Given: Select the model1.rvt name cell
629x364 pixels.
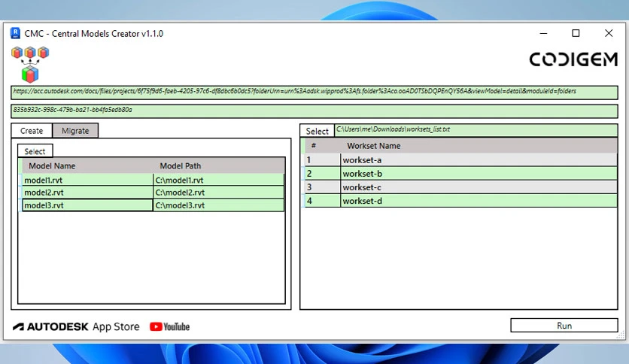Looking at the screenshot, I should (87, 180).
